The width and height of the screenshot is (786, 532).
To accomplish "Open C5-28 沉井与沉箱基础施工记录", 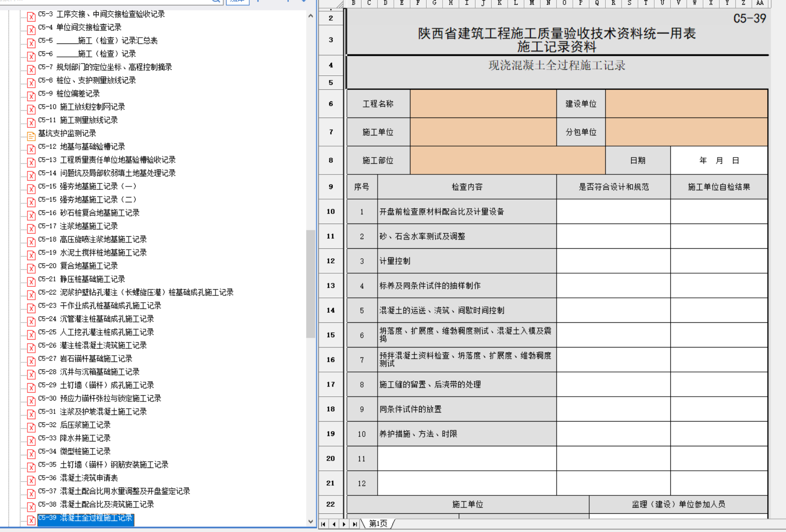I will tap(89, 372).
